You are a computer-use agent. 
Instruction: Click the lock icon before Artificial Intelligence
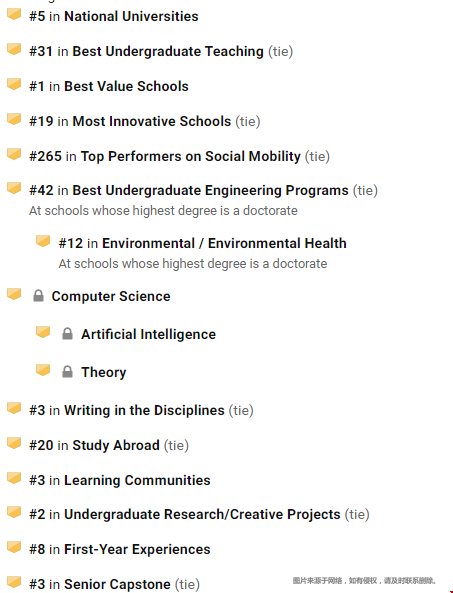[67, 334]
